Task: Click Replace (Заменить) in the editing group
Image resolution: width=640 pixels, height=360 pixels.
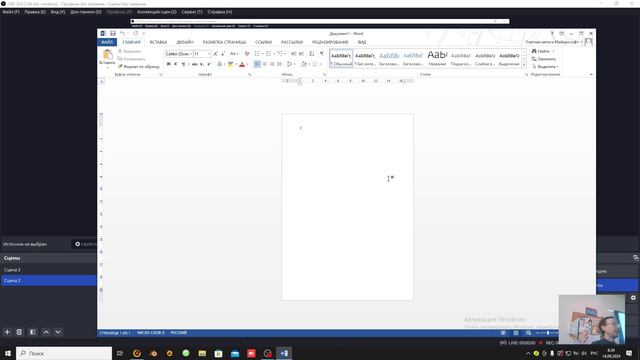Action: pos(544,59)
